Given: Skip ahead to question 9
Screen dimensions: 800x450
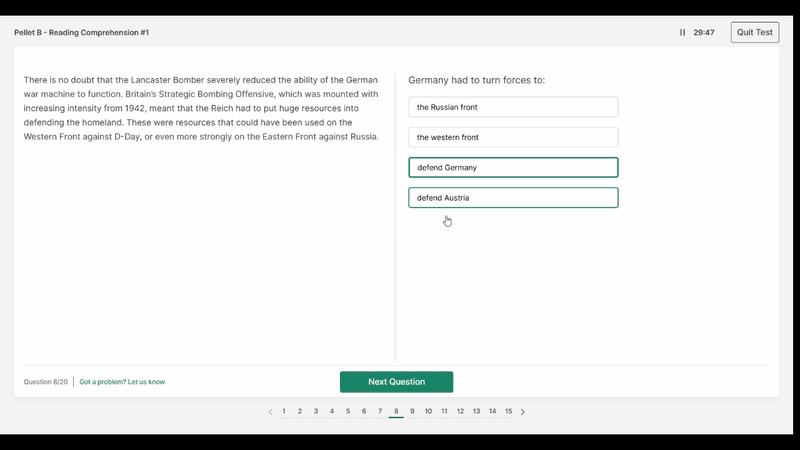Looking at the screenshot, I should [412, 411].
